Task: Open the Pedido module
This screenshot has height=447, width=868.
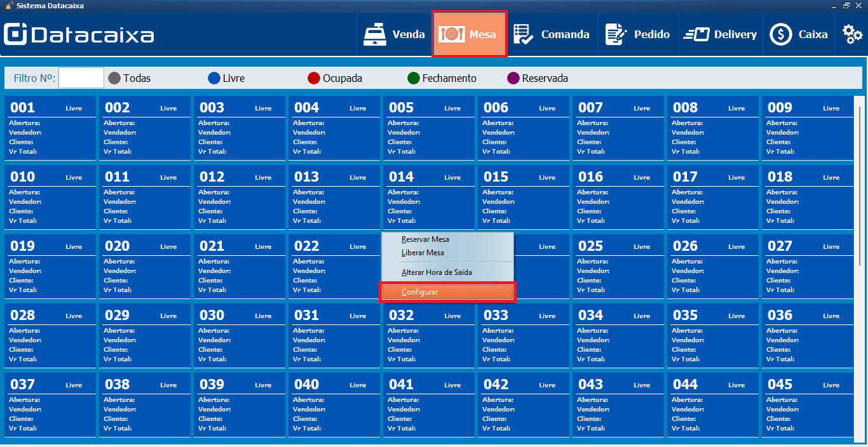Action: click(x=637, y=34)
